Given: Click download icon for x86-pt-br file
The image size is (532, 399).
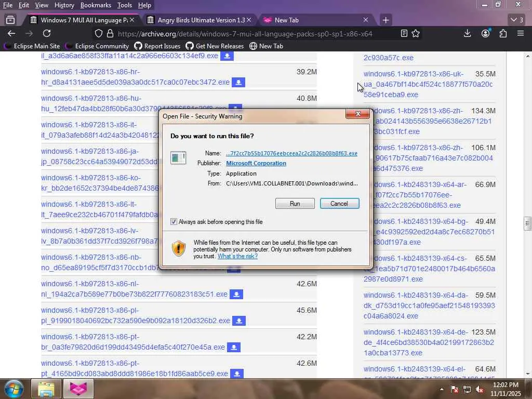Looking at the screenshot, I should point(234,347).
